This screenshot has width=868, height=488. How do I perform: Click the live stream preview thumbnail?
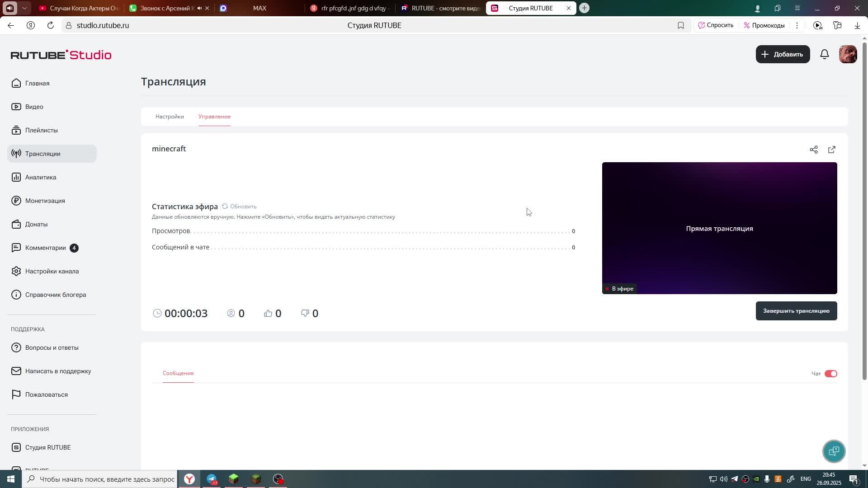click(719, 228)
